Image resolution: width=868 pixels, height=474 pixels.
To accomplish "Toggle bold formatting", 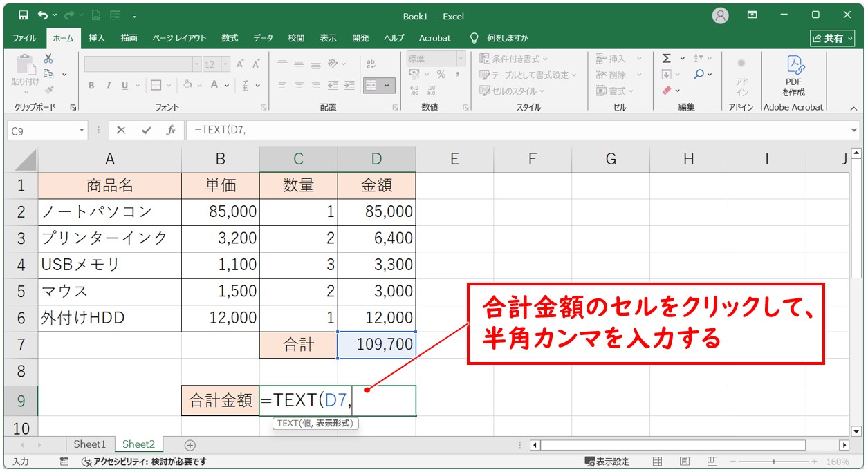I will 92,86.
